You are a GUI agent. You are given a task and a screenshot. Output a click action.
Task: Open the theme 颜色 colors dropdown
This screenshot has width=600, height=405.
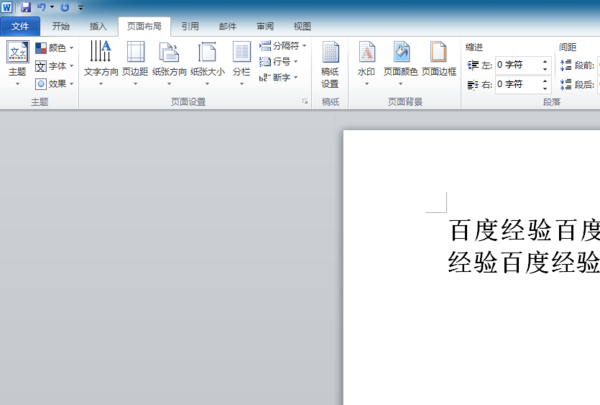pos(54,48)
